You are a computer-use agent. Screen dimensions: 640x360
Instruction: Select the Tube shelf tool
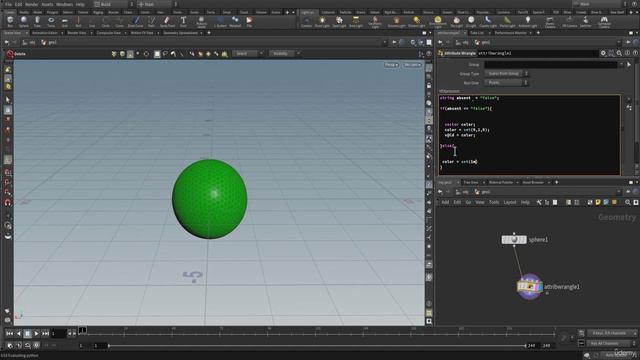(x=37, y=21)
